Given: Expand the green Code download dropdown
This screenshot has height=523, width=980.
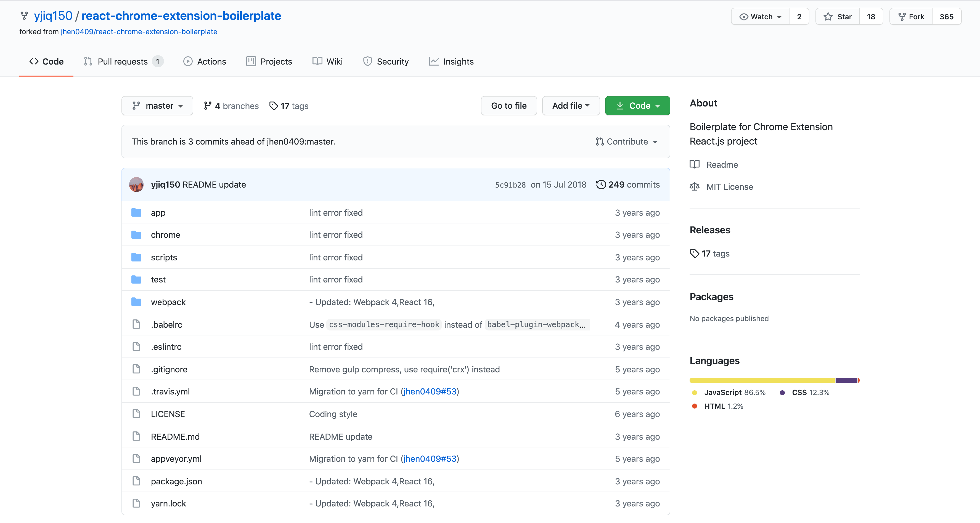Looking at the screenshot, I should pyautogui.click(x=637, y=106).
